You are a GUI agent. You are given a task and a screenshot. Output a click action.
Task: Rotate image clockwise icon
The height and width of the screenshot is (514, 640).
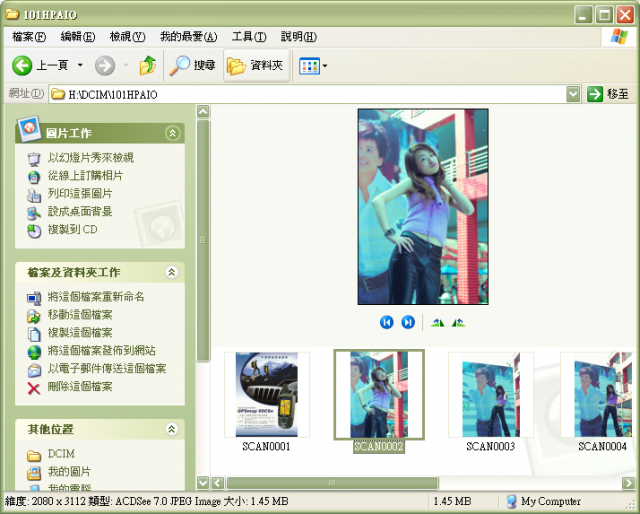(438, 323)
